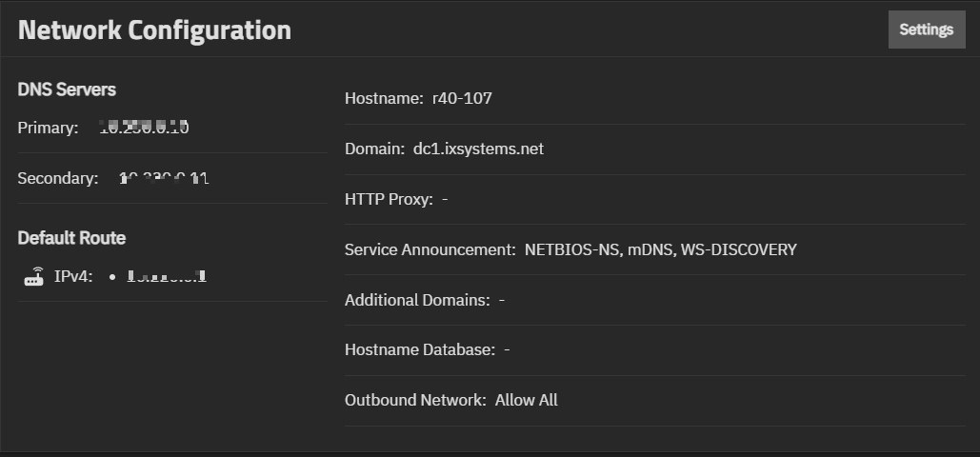
Task: Click the router icon beside IPv4
Action: pyautogui.click(x=34, y=277)
